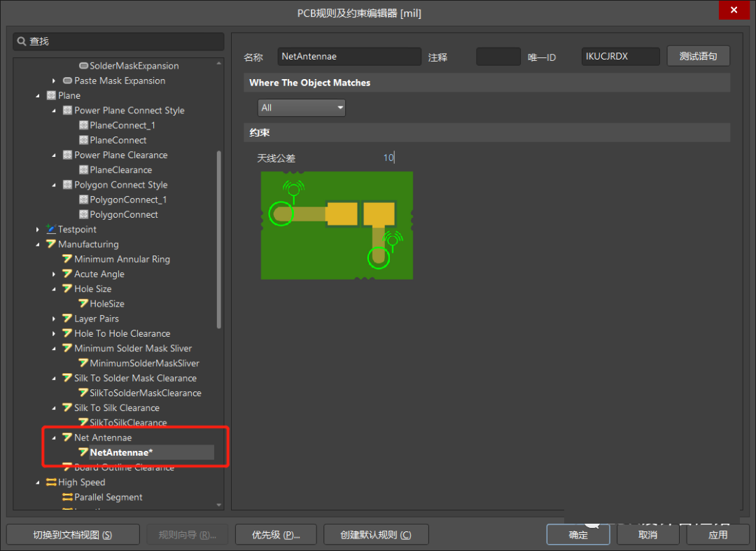
Task: Click the PolygonConnect_1 rule icon
Action: point(83,200)
